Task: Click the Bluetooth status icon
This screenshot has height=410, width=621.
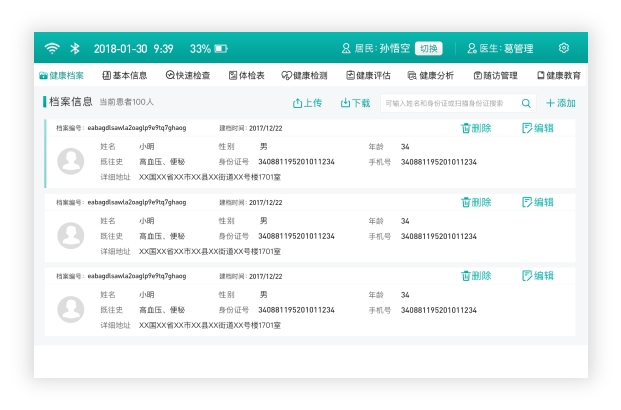Action: (75, 48)
